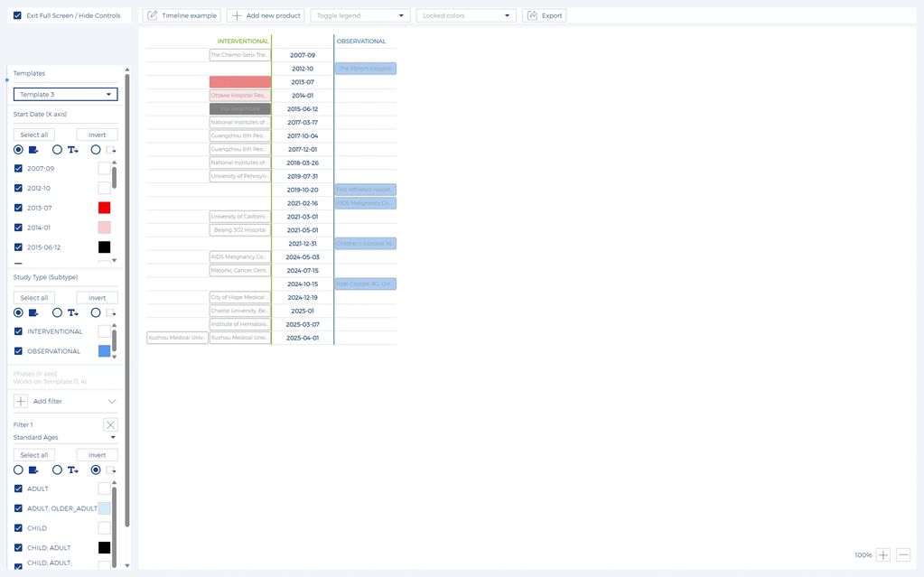Click the plus icon next to Add filter
Screen dimensions: 924x577
[21, 401]
